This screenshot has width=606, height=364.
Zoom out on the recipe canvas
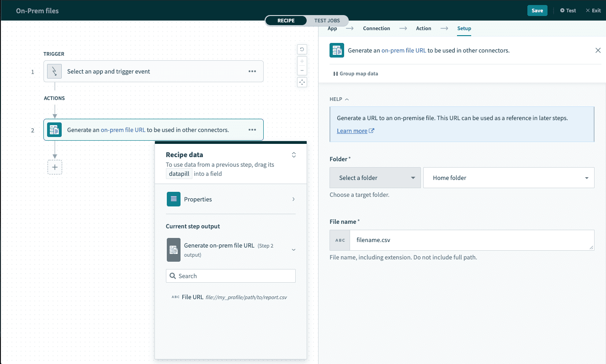[x=302, y=70]
